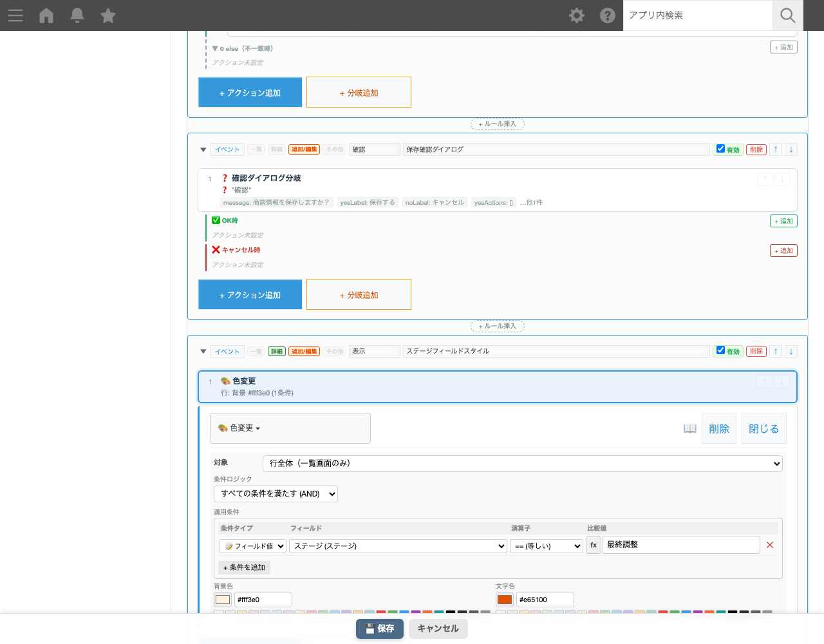Click イベント tag on ステージフィールドスタイル rule

(x=227, y=352)
